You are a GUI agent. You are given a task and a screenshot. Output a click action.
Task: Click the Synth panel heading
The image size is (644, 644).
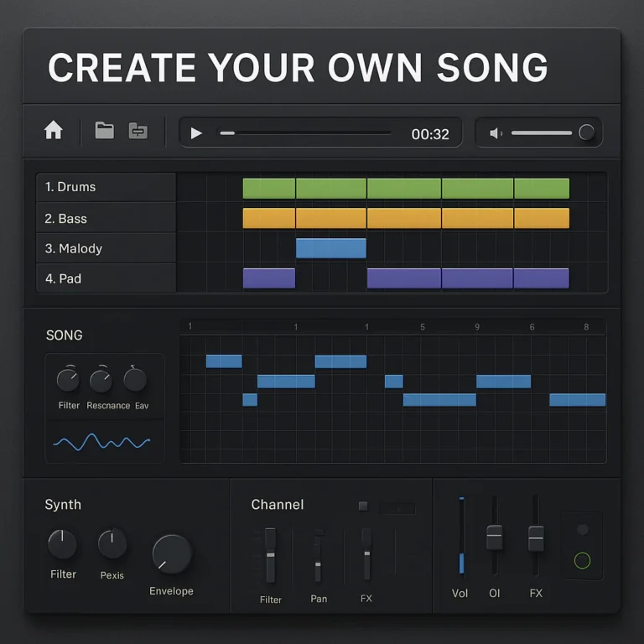63,504
